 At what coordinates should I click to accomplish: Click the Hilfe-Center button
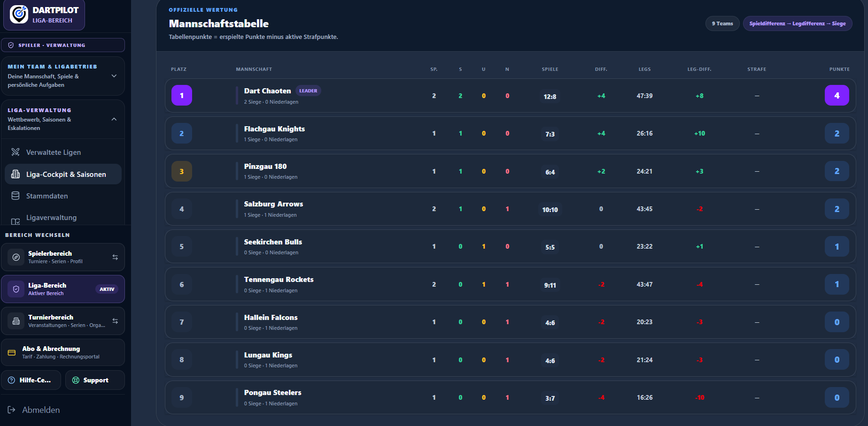[x=31, y=380]
